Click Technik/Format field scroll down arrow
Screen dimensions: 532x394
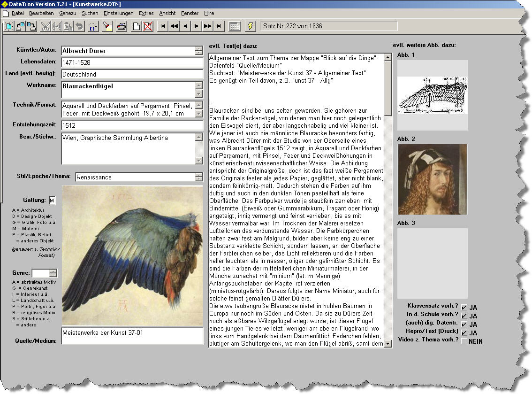199,114
